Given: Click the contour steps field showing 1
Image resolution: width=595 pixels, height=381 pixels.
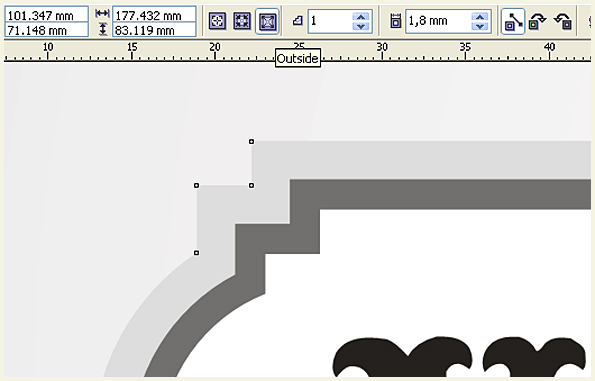Looking at the screenshot, I should (330, 21).
